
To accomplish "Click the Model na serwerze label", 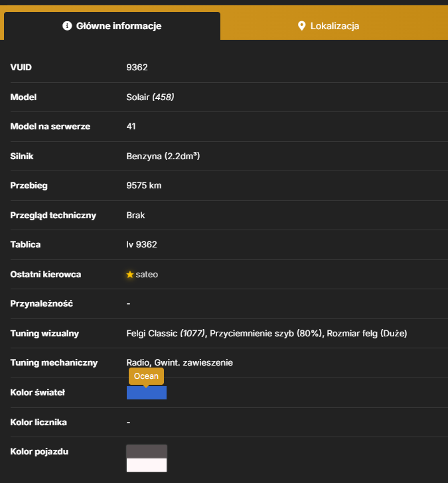I will [x=50, y=126].
